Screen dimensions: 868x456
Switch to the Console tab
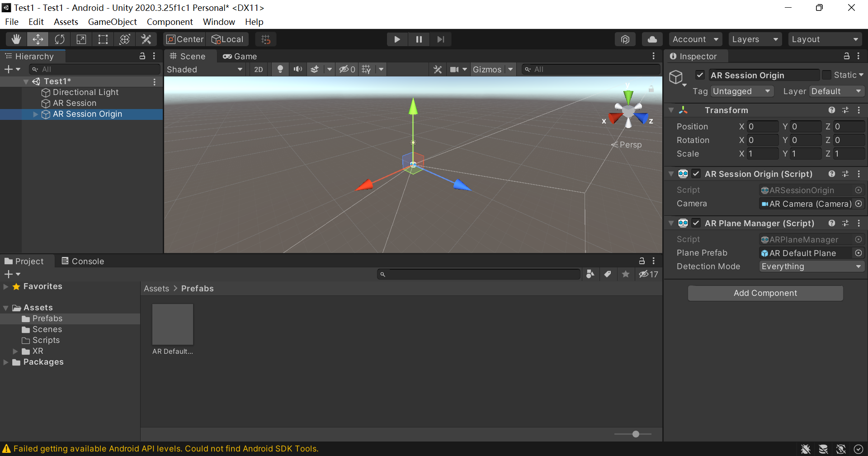tap(83, 261)
